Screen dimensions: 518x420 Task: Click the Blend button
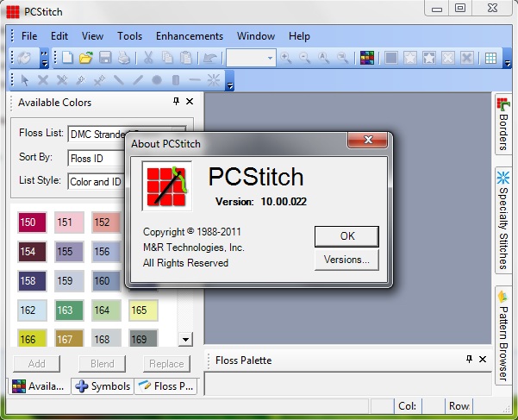coord(102,364)
